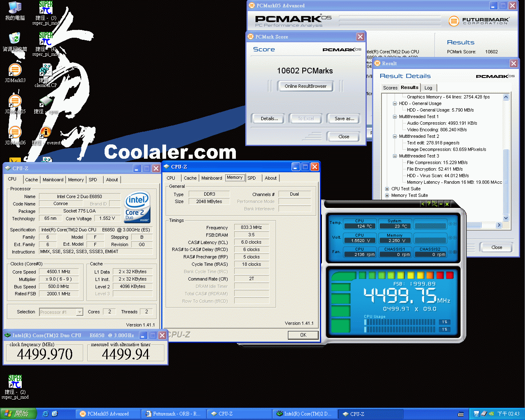Screen dimensions: 525x420
Task: Open the classical.CP shortcut icon
Action: (x=46, y=75)
